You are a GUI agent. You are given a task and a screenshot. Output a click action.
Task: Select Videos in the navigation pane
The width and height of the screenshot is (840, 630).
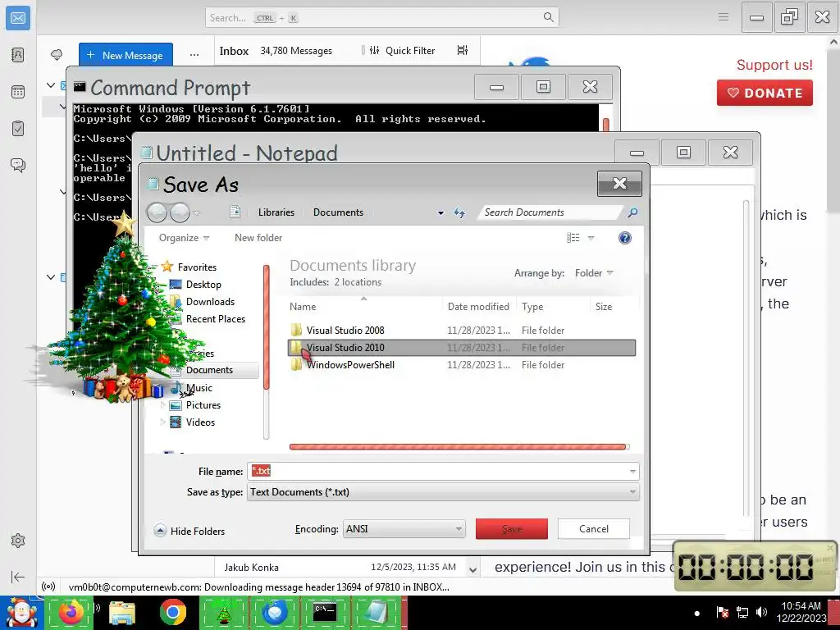(200, 422)
